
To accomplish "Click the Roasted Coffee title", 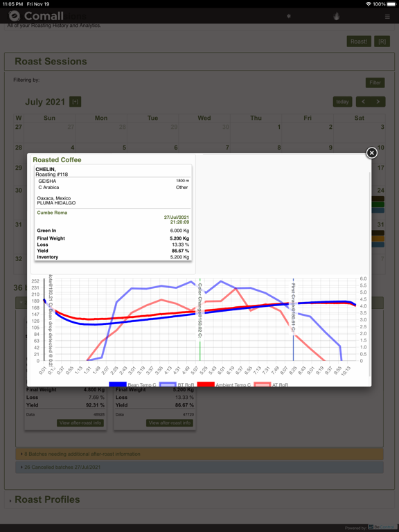I will [x=57, y=160].
